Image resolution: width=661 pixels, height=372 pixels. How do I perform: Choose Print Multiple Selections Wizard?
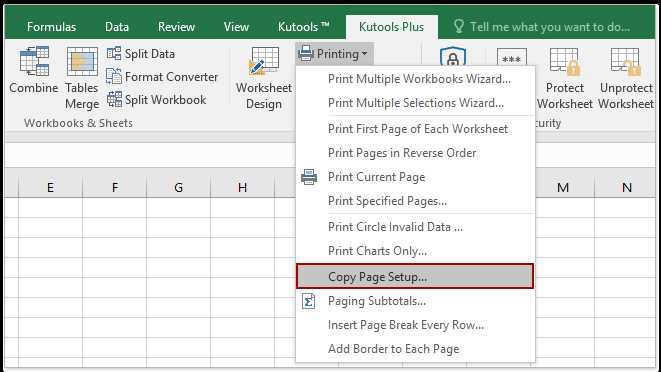[x=415, y=103]
